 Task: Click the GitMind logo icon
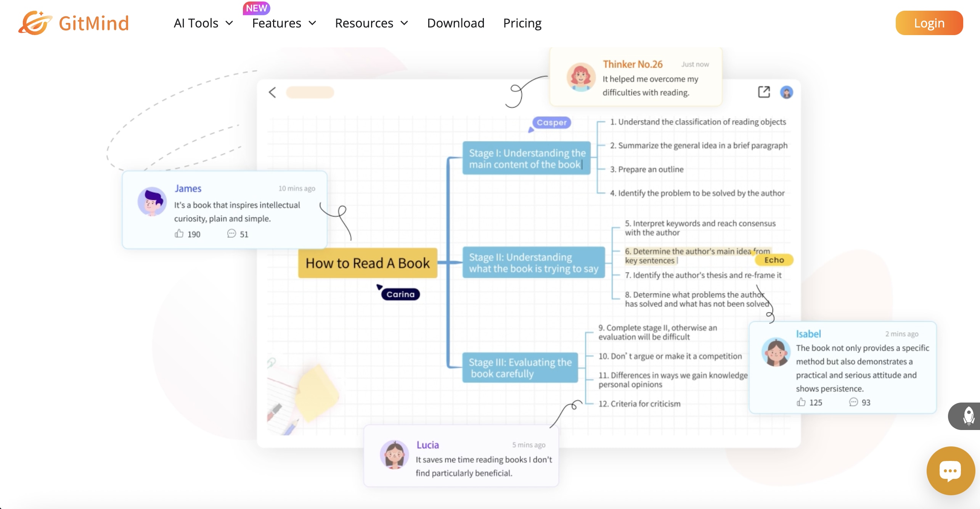(35, 23)
